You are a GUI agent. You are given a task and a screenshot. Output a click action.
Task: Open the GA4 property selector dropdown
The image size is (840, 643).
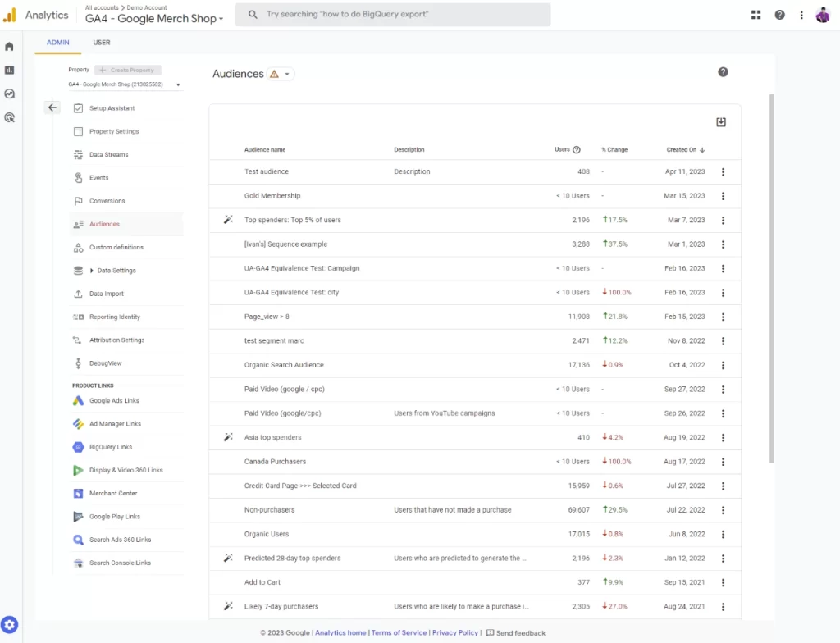pos(154,18)
